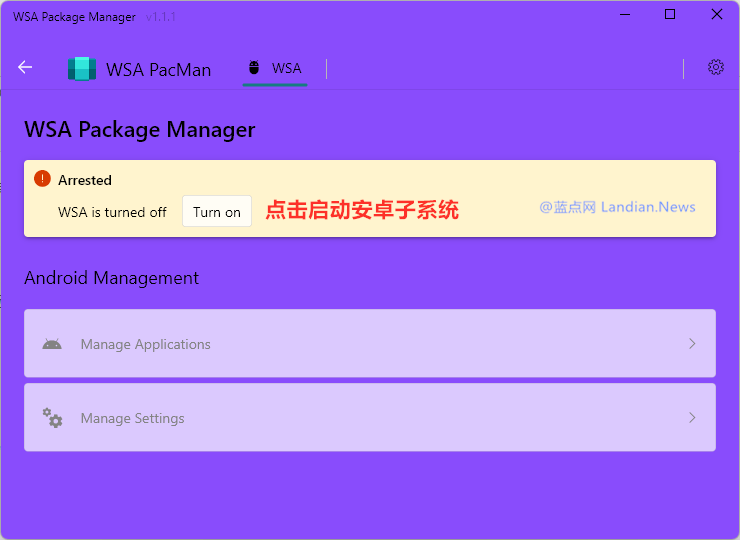The image size is (740, 540).
Task: Open settings via the gear icon
Action: pyautogui.click(x=715, y=68)
